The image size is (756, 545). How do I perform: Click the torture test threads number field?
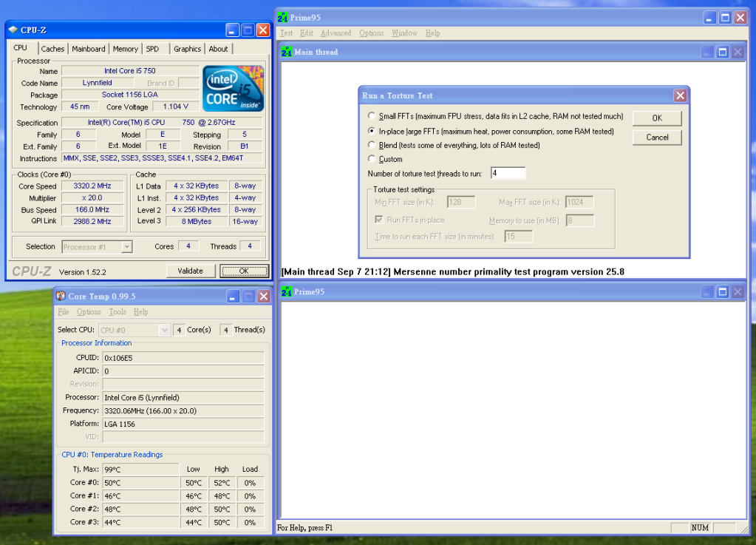pos(508,173)
